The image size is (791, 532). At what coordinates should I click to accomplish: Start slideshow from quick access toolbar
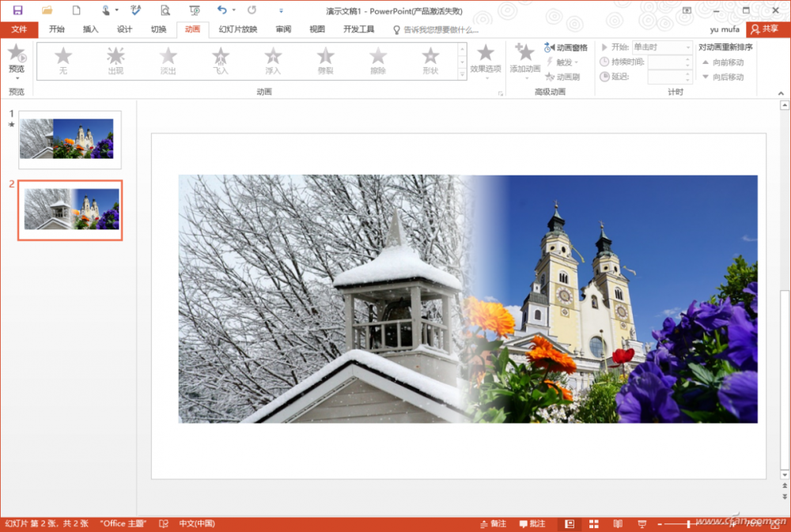[x=195, y=10]
